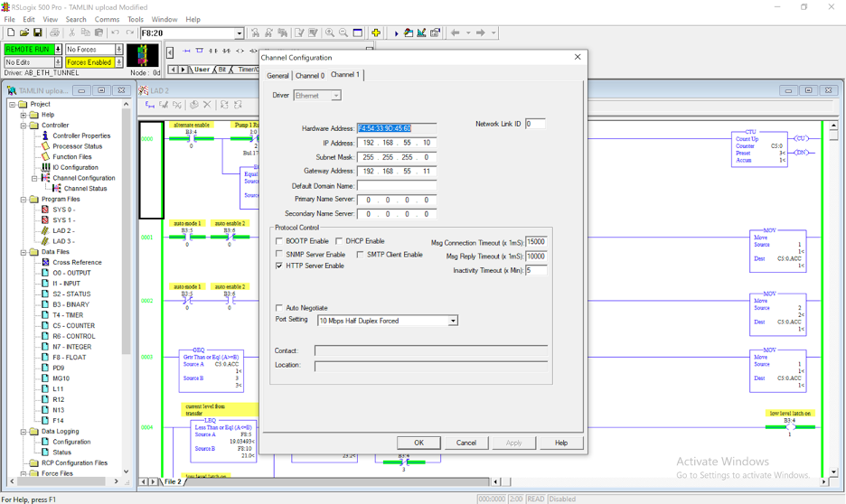
Task: Enable the BOOTP Enable checkbox
Action: tap(279, 241)
